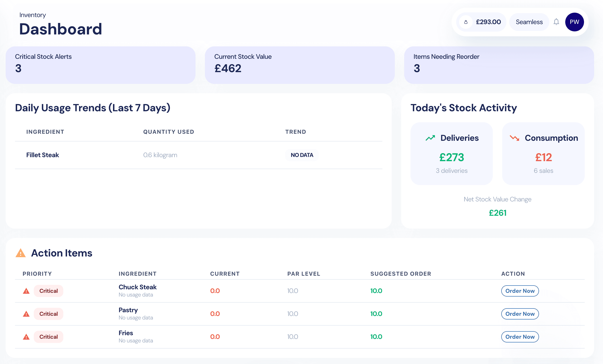Click the warning icon in Chuck Steak row
Viewport: 603px width, 364px height.
pyautogui.click(x=26, y=291)
